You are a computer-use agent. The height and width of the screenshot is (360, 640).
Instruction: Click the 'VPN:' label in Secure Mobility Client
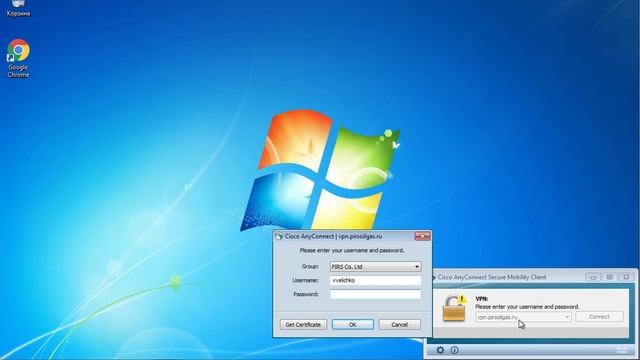point(482,299)
